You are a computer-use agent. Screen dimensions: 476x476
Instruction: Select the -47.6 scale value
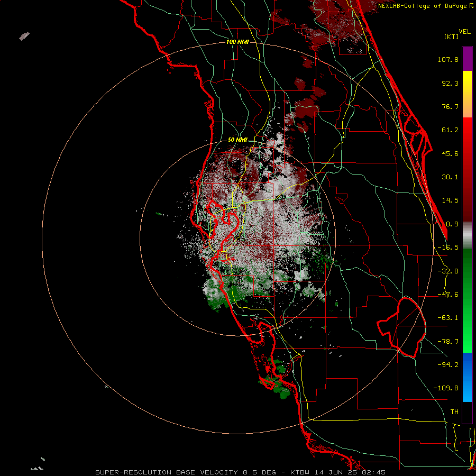448,295
